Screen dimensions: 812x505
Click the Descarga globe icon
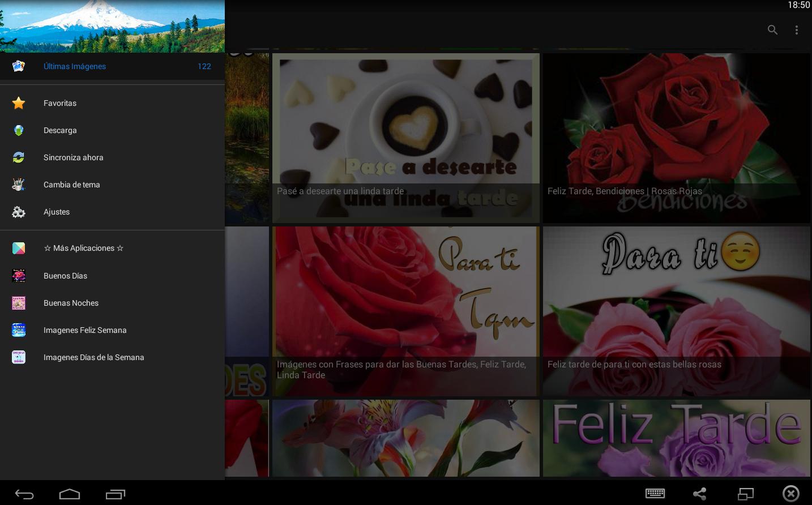tap(19, 130)
